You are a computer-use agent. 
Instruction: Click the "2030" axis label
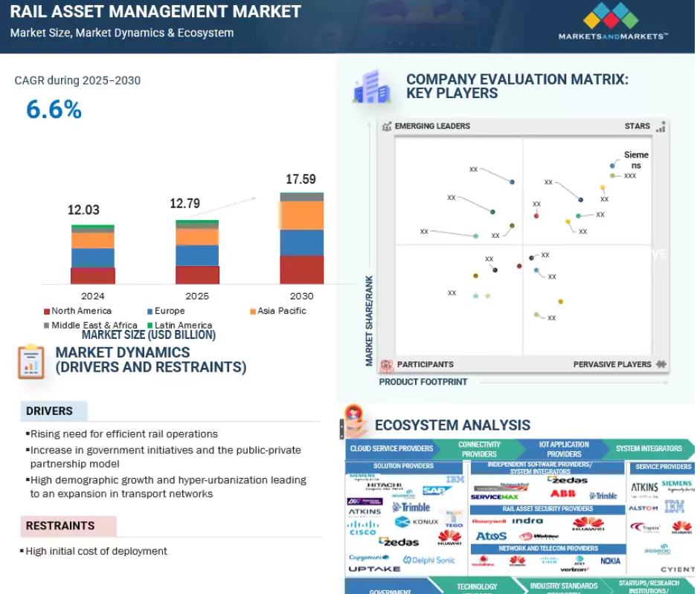[302, 297]
